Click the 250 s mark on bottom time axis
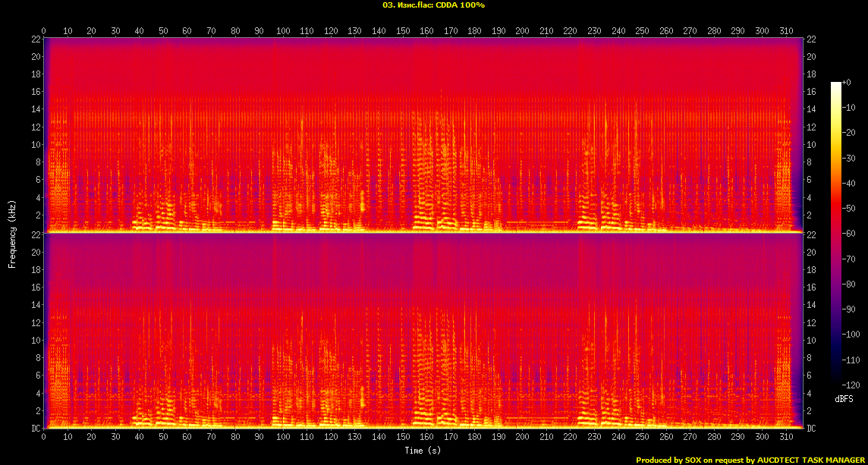 (642, 438)
